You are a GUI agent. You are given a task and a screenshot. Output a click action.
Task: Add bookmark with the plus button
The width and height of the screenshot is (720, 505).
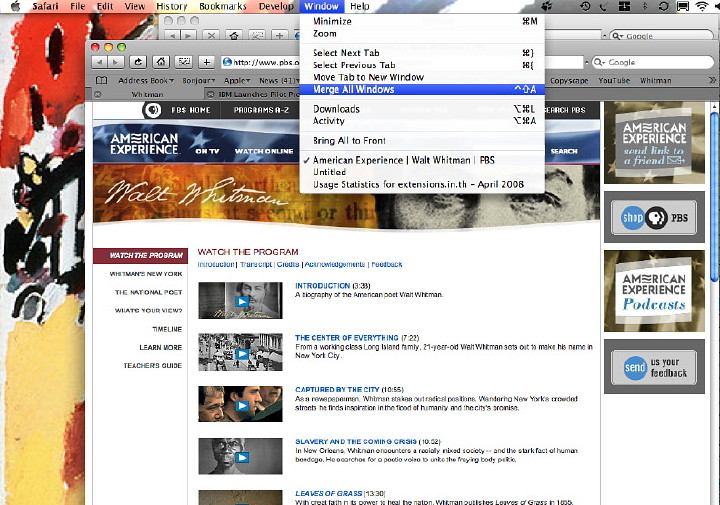207,62
